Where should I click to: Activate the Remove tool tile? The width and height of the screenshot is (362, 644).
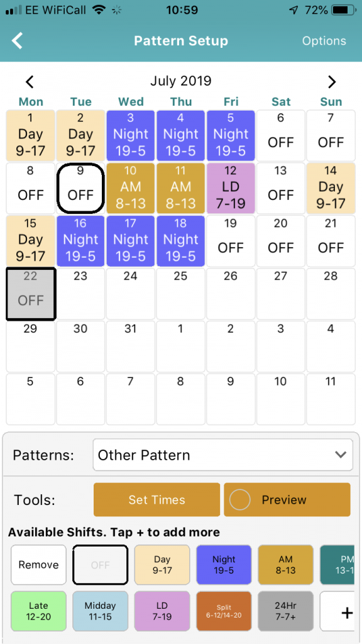pos(38,565)
